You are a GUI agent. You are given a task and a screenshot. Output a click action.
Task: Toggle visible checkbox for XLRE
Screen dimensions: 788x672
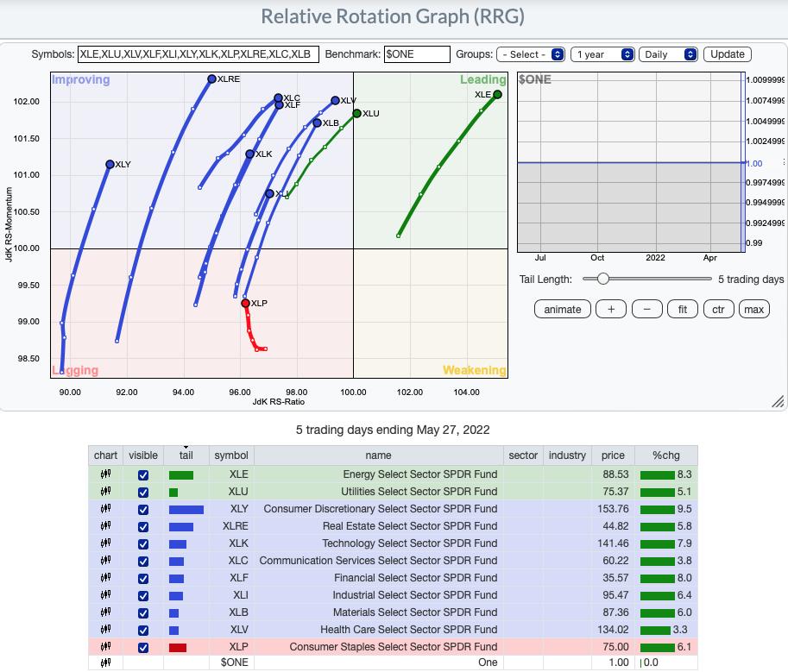pyautogui.click(x=143, y=526)
